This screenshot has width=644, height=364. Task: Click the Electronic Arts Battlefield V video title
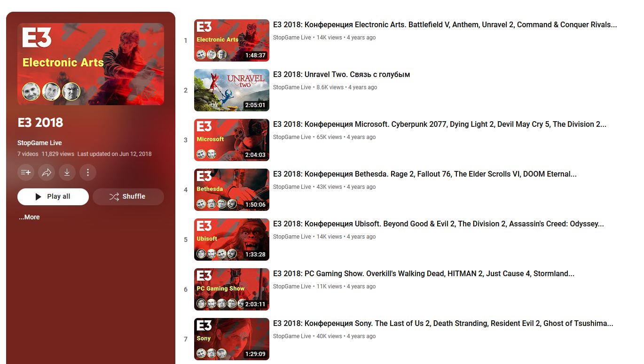tap(445, 25)
